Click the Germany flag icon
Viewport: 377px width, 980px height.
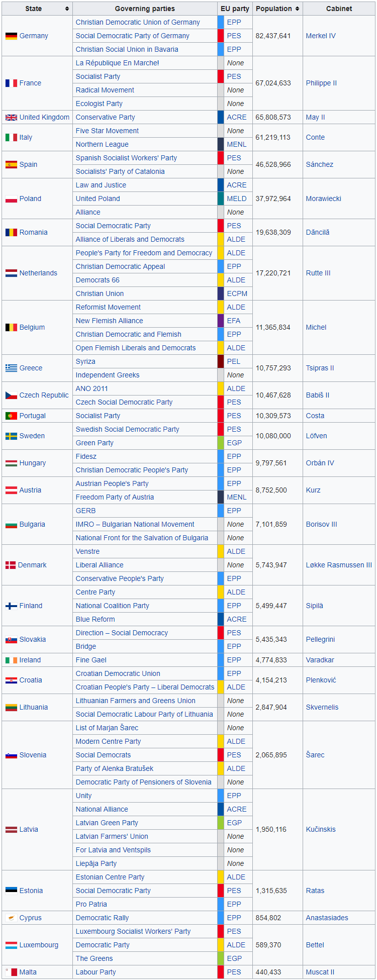tap(11, 36)
